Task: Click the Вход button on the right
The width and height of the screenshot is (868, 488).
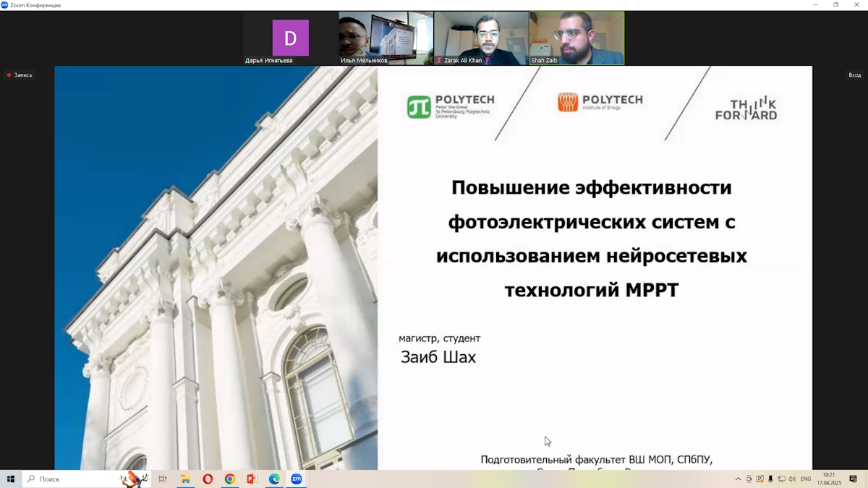Action: pyautogui.click(x=855, y=75)
